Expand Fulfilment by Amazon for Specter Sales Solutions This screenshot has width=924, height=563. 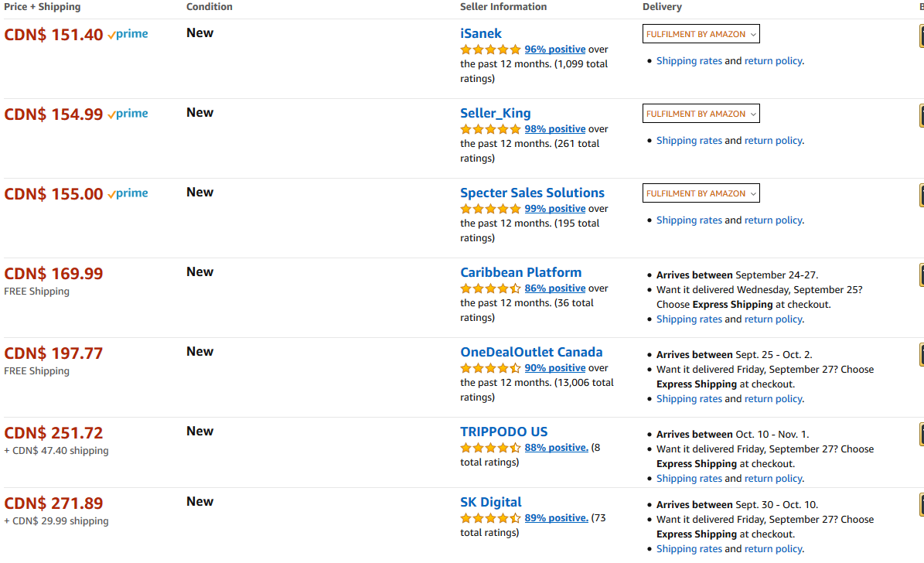coord(701,193)
